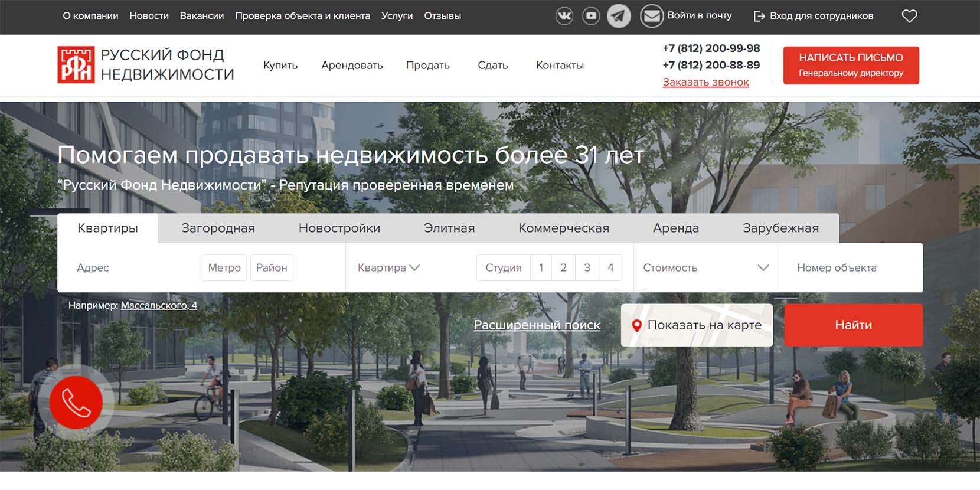
Task: Click the Показать на карте button
Action: (697, 325)
